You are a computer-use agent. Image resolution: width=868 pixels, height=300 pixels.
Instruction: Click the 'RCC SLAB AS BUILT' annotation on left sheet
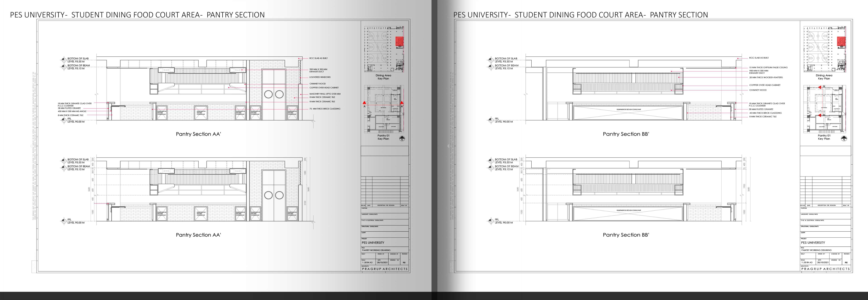pos(318,58)
